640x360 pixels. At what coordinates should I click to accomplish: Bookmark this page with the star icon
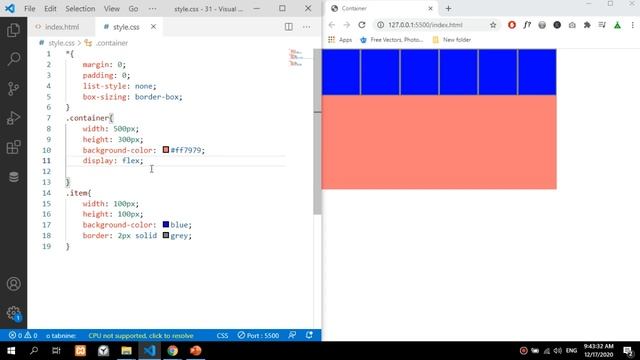click(x=493, y=25)
